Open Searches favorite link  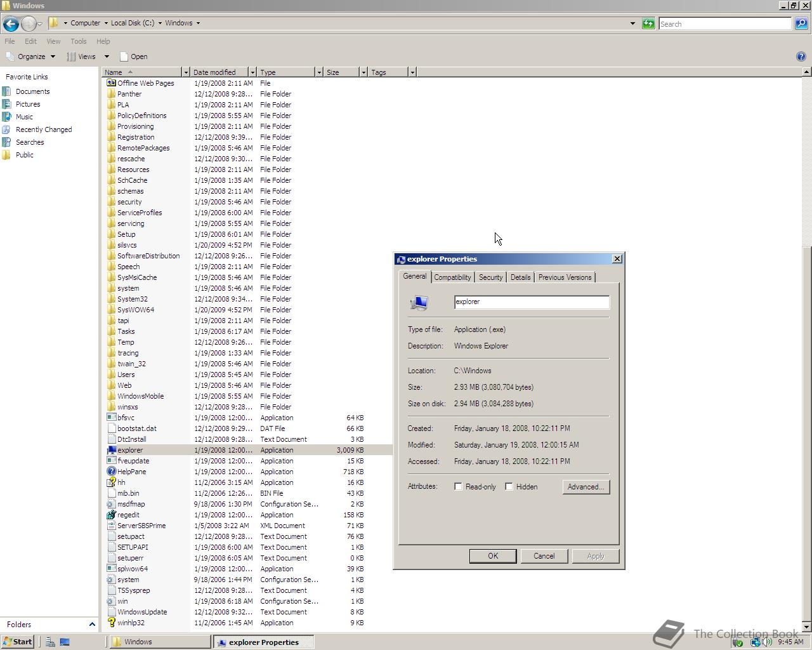[x=30, y=142]
